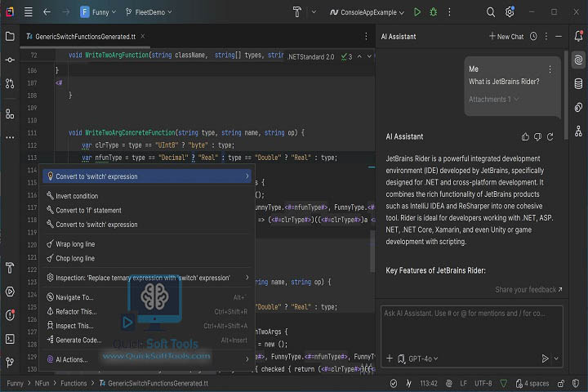Open the Database tool window
This screenshot has height=392, width=588.
pyautogui.click(x=579, y=83)
